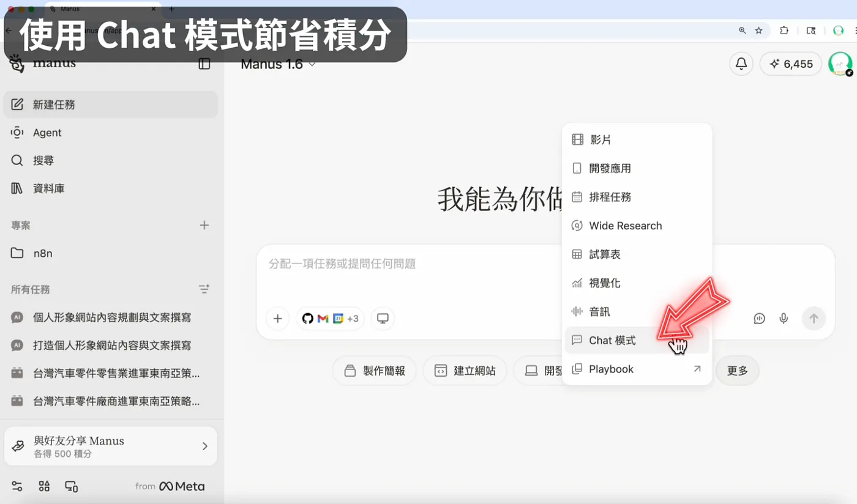The image size is (857, 504).
Task: Open connectors button showing +3
Action: point(331,319)
